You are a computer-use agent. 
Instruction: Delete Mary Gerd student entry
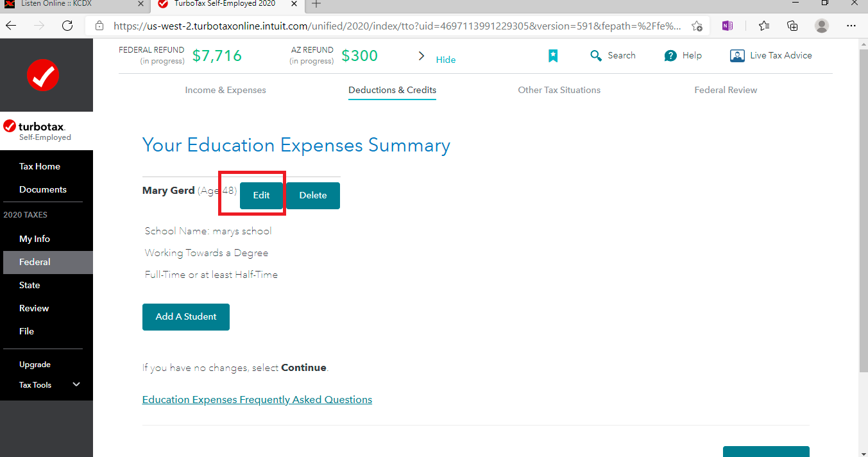(x=312, y=196)
